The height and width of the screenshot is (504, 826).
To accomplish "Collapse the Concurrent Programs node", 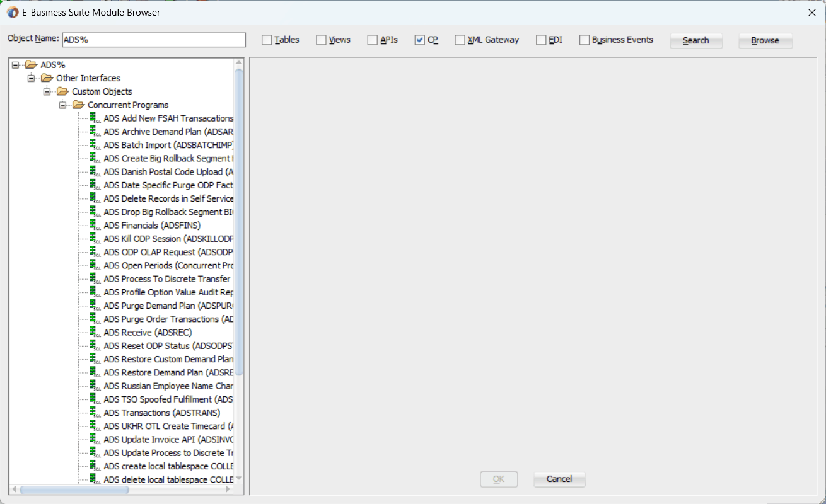I will (x=62, y=105).
